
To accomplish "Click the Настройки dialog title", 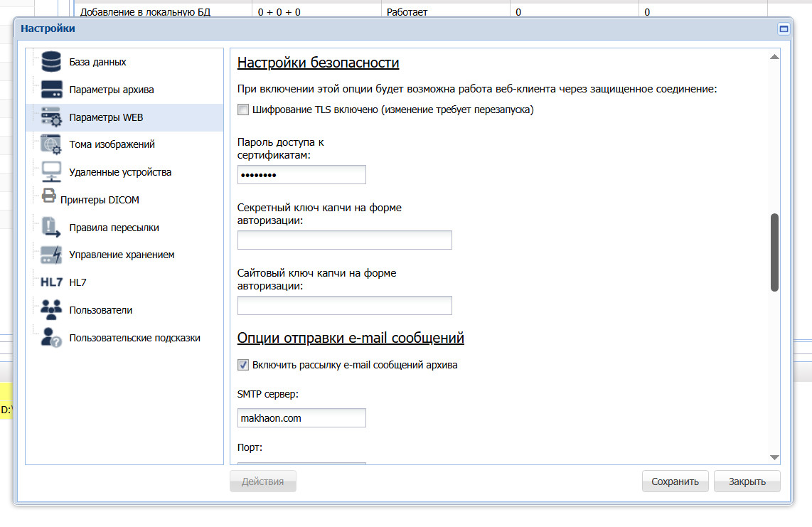I will tap(48, 28).
